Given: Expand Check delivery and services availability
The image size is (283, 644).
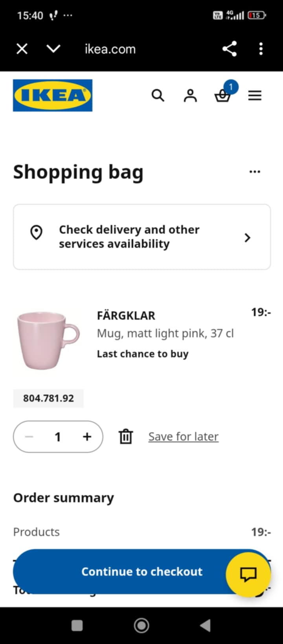Looking at the screenshot, I should tap(142, 237).
